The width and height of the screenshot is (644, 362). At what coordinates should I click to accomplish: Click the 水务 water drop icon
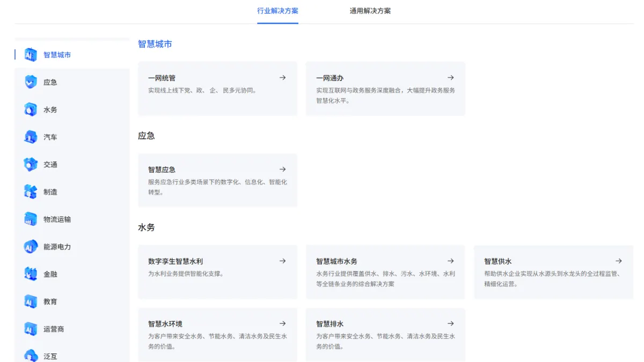point(31,109)
